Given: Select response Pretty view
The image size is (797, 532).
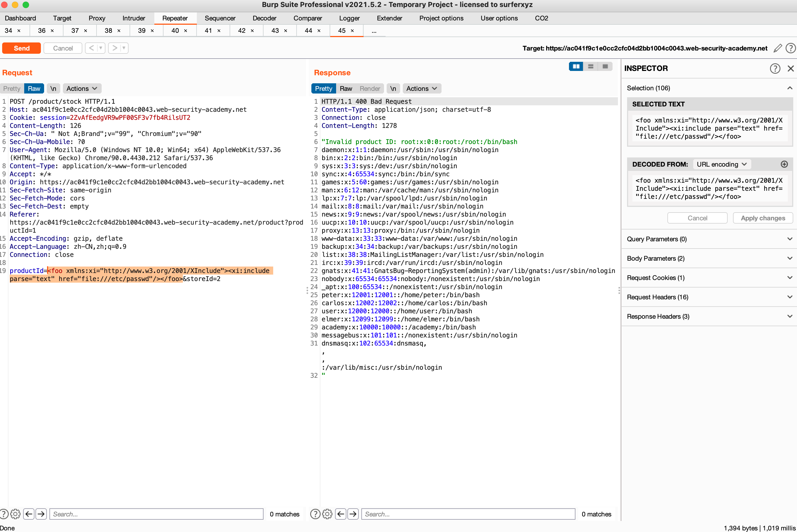Looking at the screenshot, I should coord(324,89).
